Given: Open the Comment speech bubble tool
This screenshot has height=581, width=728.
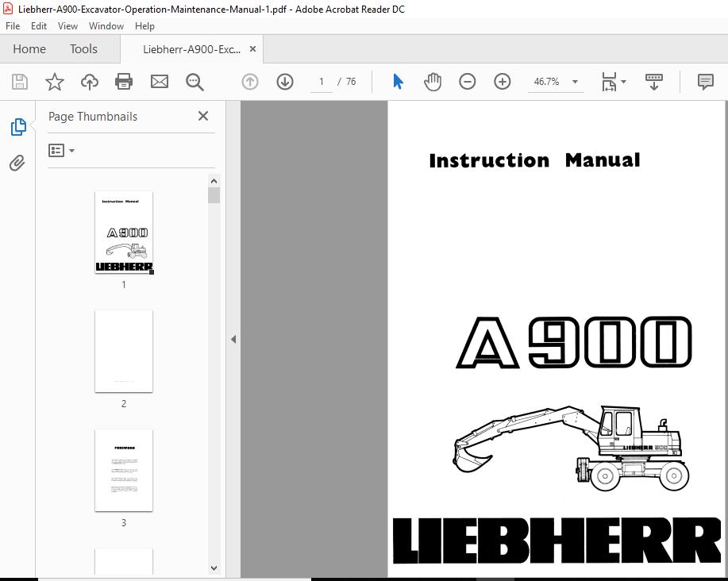Looking at the screenshot, I should (705, 82).
